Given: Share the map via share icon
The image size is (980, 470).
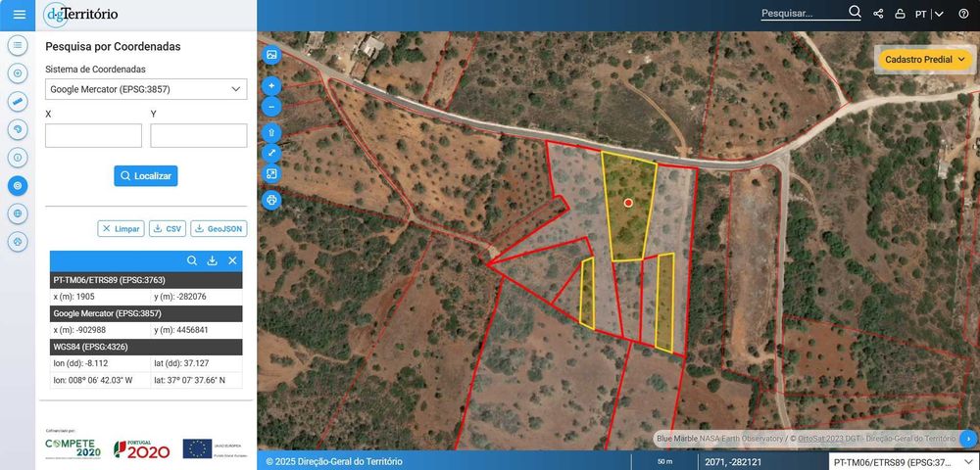Looking at the screenshot, I should pos(878,14).
